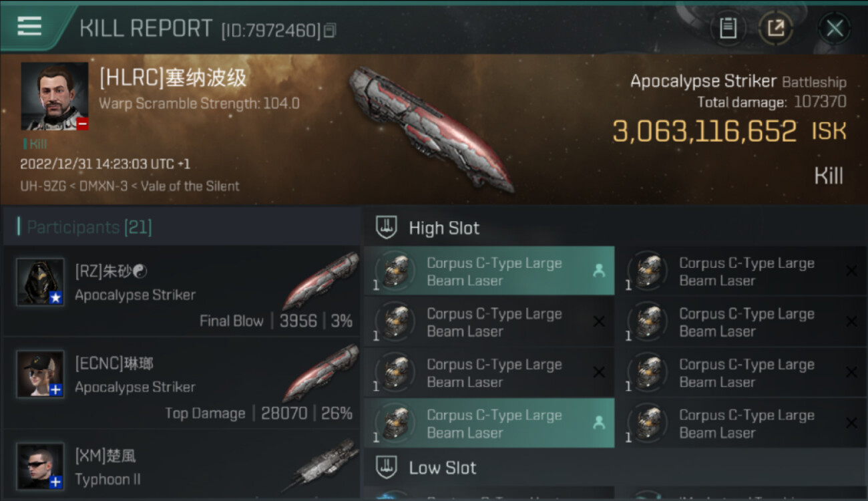868x501 pixels.
Task: View the RZ participant's hooded portrait
Action: [x=41, y=282]
